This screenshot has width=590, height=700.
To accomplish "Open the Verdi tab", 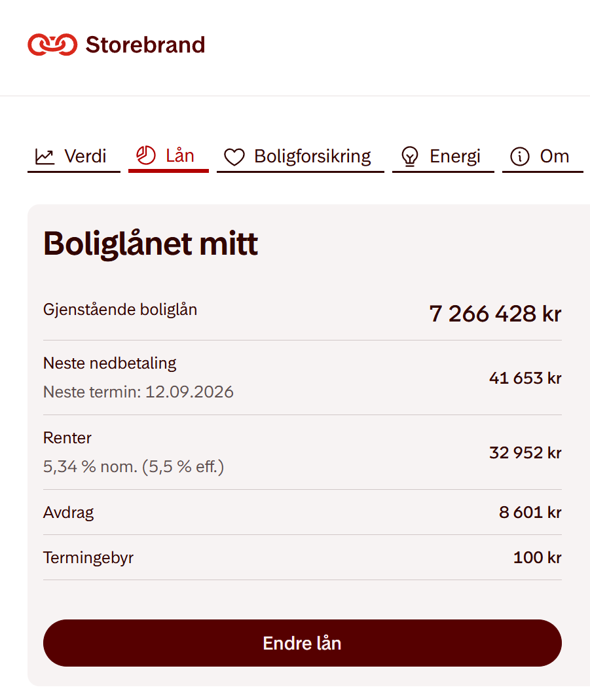I will (73, 157).
